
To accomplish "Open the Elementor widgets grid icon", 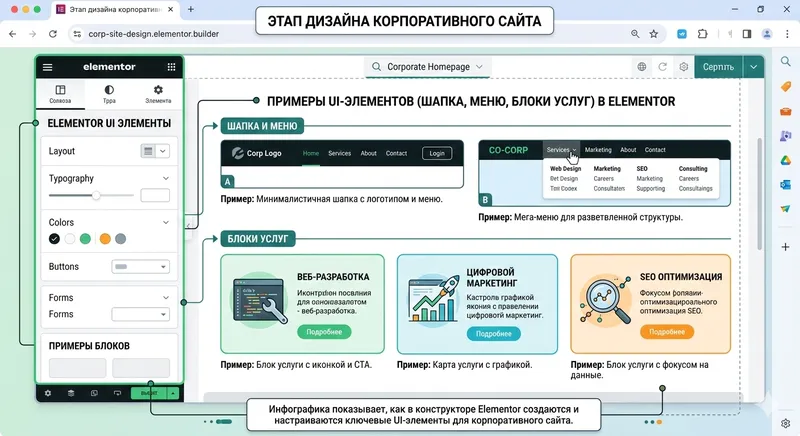I will pos(171,67).
